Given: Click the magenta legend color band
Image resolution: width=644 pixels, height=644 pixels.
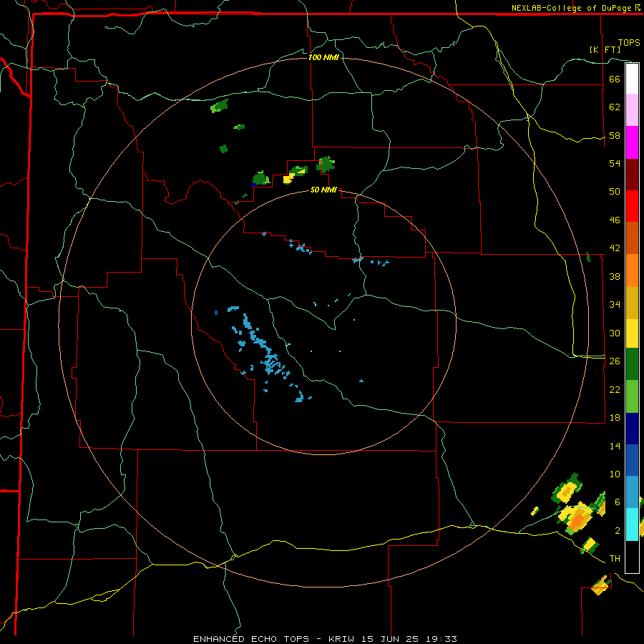Looking at the screenshot, I should click(x=632, y=142).
